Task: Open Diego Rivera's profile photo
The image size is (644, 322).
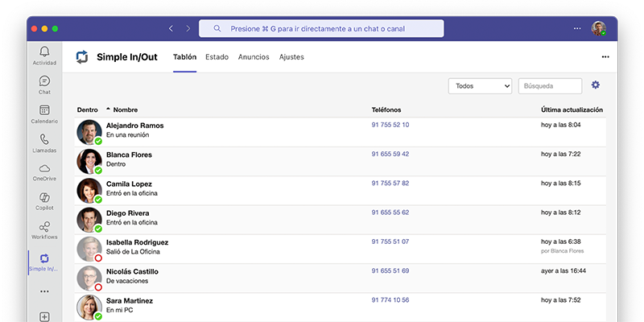Action: (x=89, y=219)
